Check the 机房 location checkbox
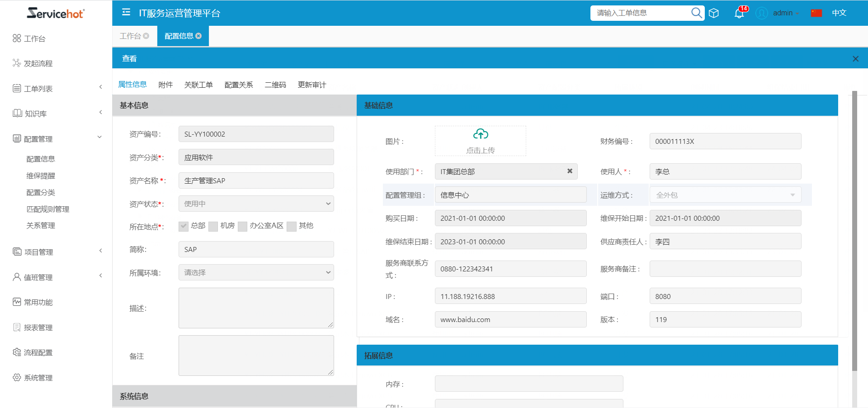Screen dimensions: 868x408 pyautogui.click(x=213, y=226)
